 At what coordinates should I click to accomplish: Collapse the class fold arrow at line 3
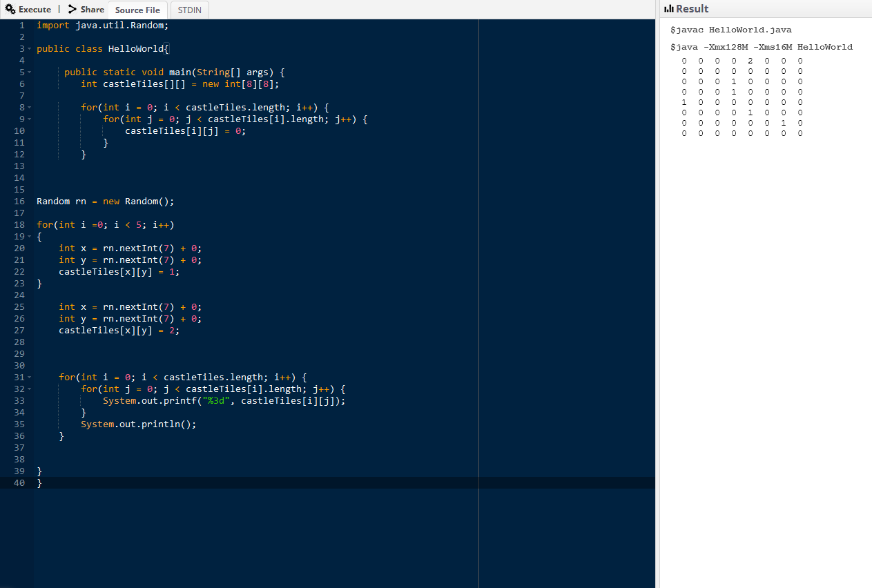pyautogui.click(x=30, y=49)
